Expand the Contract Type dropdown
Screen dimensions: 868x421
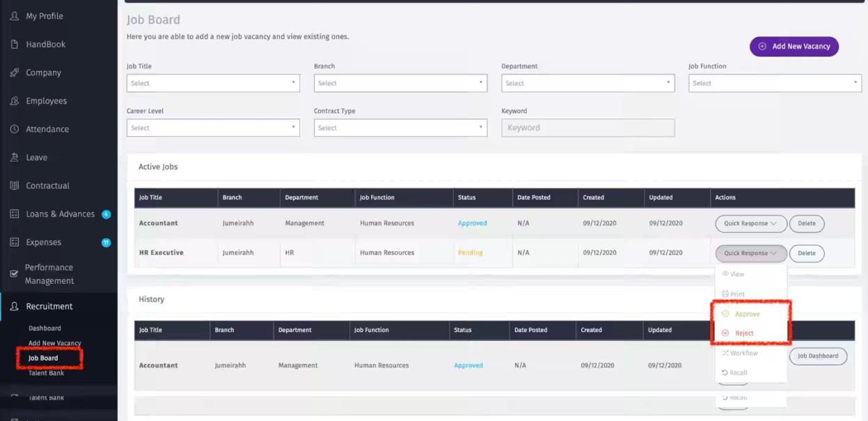click(400, 128)
